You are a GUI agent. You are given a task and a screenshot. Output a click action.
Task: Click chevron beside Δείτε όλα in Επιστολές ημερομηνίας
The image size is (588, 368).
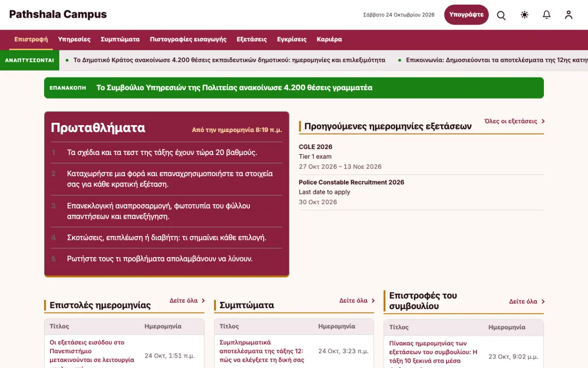[x=203, y=301]
